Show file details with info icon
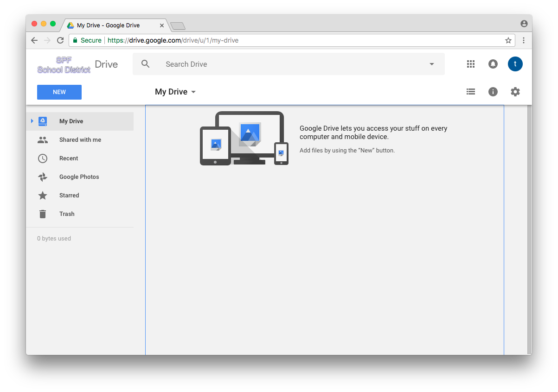558x392 pixels. point(493,92)
